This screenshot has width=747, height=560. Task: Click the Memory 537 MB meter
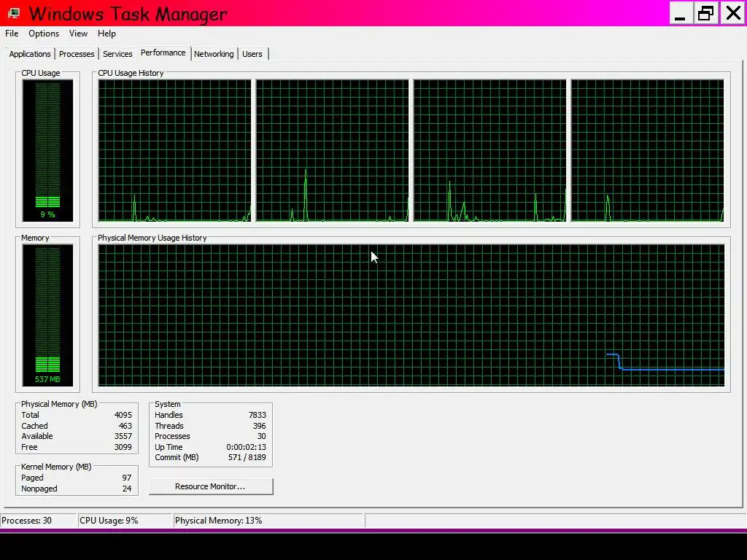pos(47,315)
